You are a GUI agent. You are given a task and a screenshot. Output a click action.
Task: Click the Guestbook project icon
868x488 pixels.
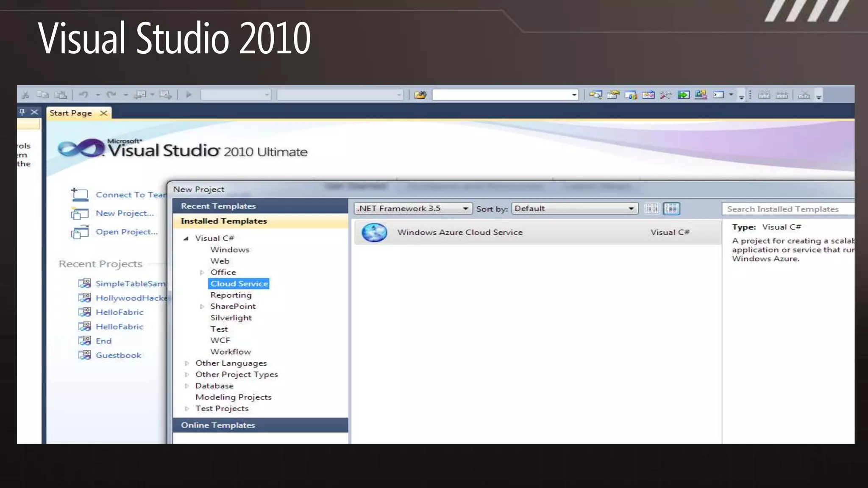(85, 355)
